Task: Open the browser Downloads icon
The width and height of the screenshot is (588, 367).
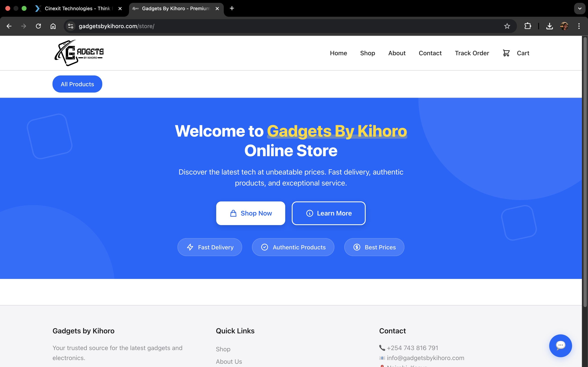Action: pyautogui.click(x=549, y=26)
